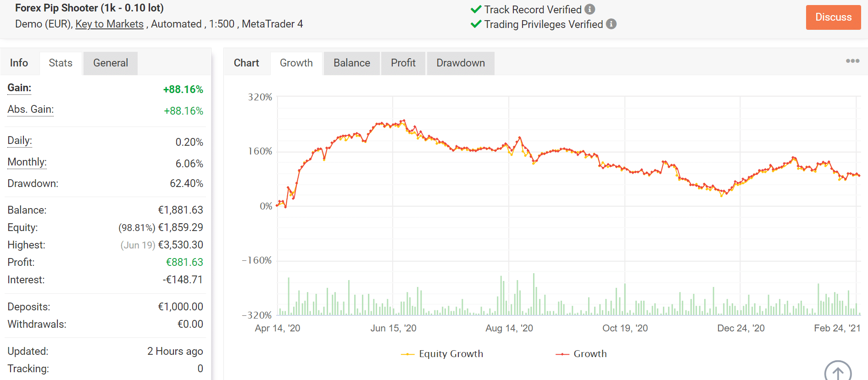Viewport: 868px width, 380px height.
Task: Click the Trading Privileges Verified checkmark
Action: click(476, 24)
